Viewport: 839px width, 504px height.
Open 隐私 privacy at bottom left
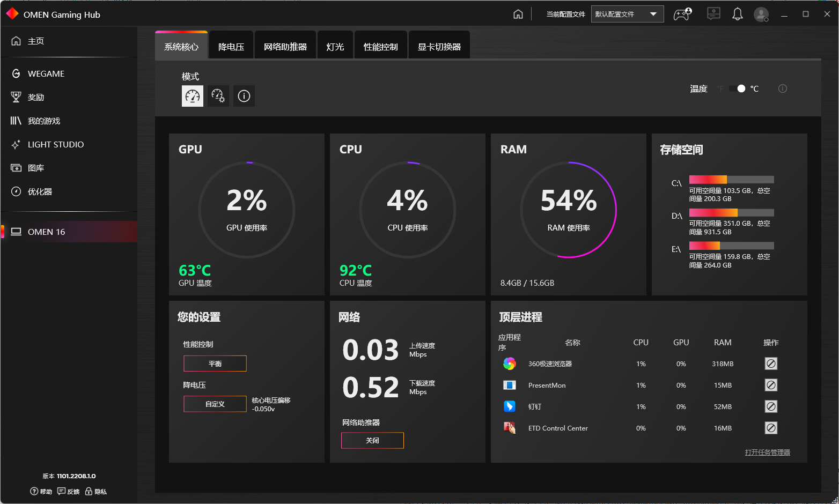[x=96, y=492]
